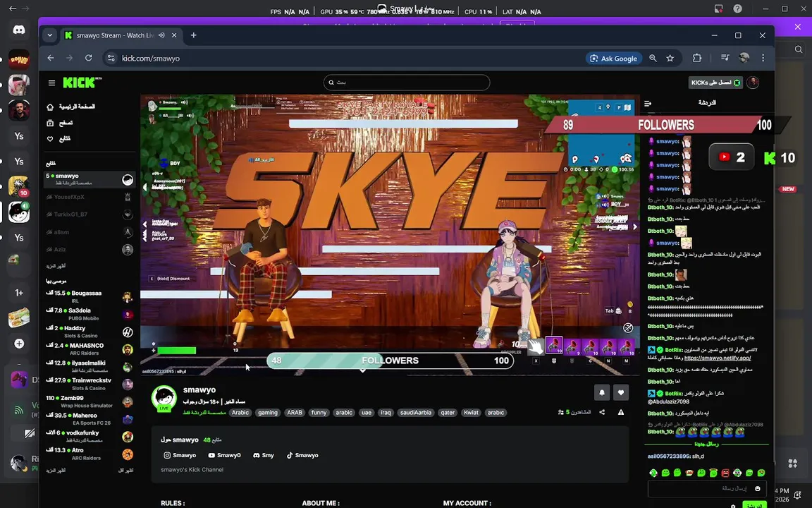Mute the smawyo Stream tab audio icon
This screenshot has width=812, height=508.
point(161,35)
